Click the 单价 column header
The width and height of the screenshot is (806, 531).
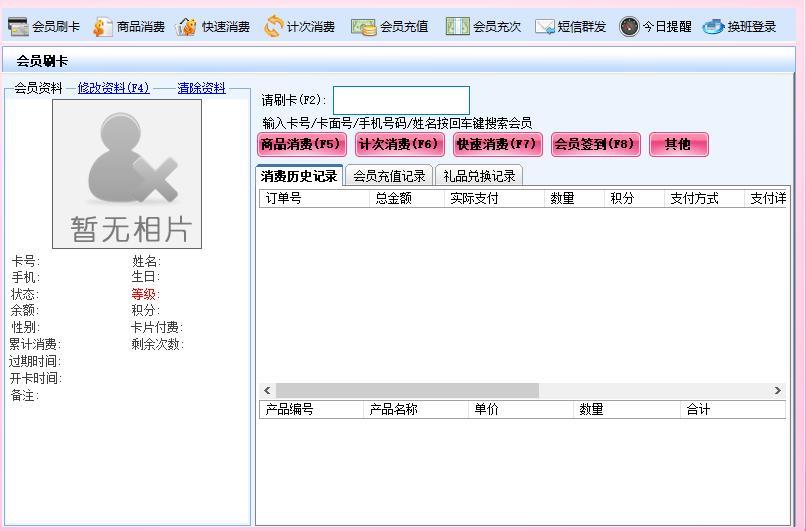coord(521,410)
